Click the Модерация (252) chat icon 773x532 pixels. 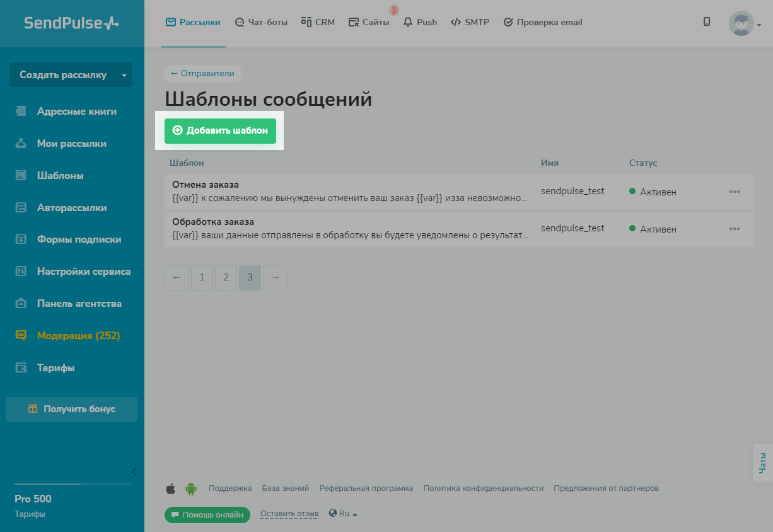[x=21, y=336]
